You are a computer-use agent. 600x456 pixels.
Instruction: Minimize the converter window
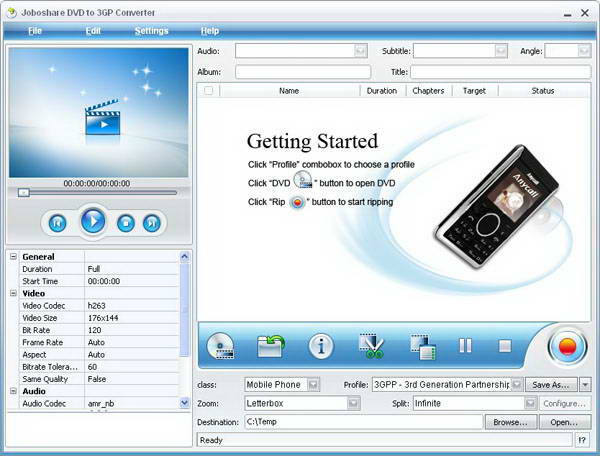pyautogui.click(x=567, y=14)
